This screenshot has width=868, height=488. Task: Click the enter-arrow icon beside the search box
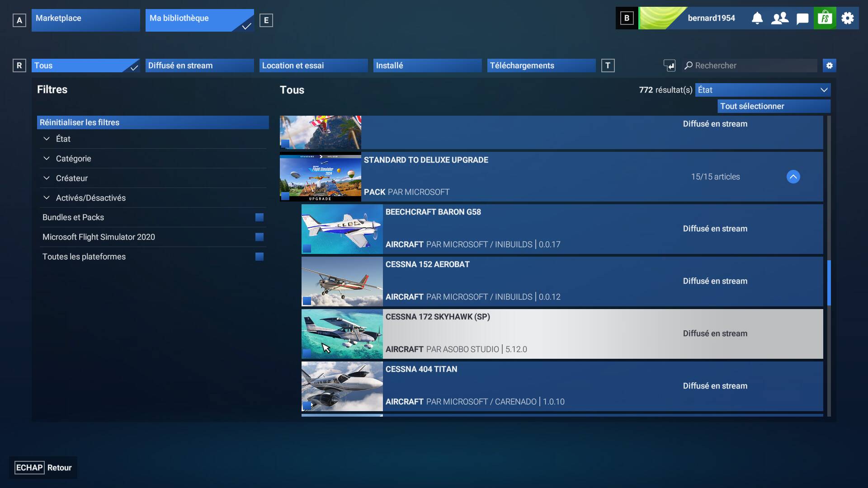(x=670, y=66)
